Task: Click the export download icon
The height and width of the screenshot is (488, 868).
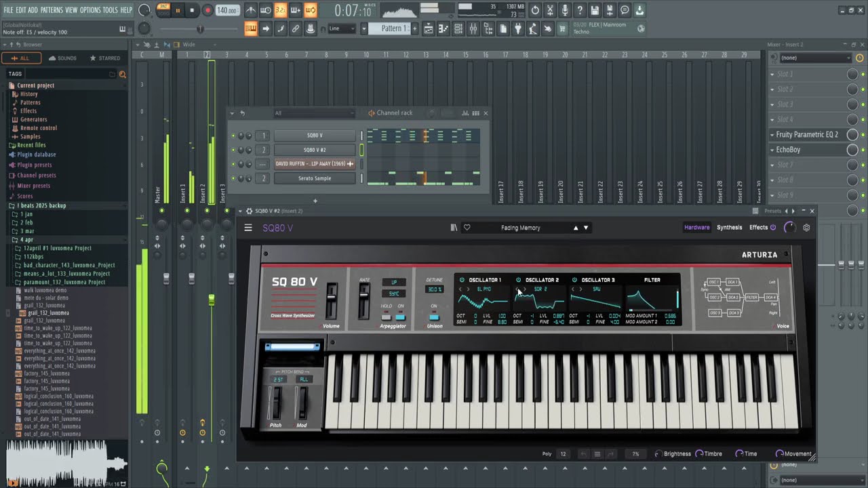Action: pos(639,10)
